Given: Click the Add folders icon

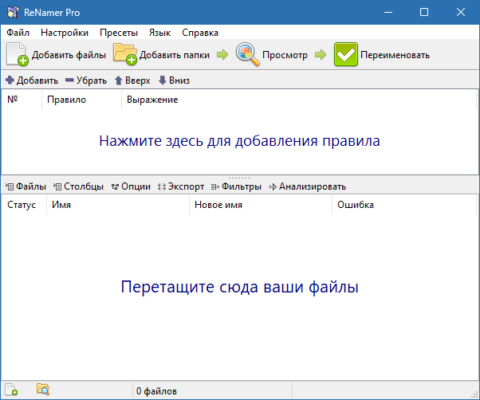Looking at the screenshot, I should [125, 54].
